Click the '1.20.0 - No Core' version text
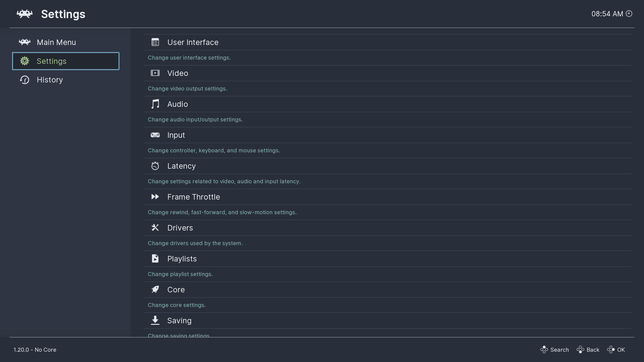This screenshot has width=644, height=362. [35, 350]
